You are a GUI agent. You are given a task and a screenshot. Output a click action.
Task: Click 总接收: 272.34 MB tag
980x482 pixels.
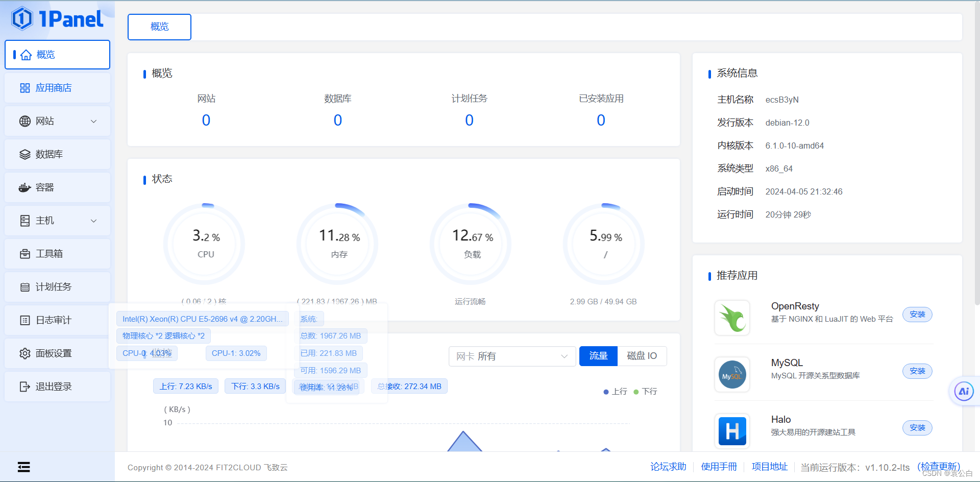pos(409,387)
